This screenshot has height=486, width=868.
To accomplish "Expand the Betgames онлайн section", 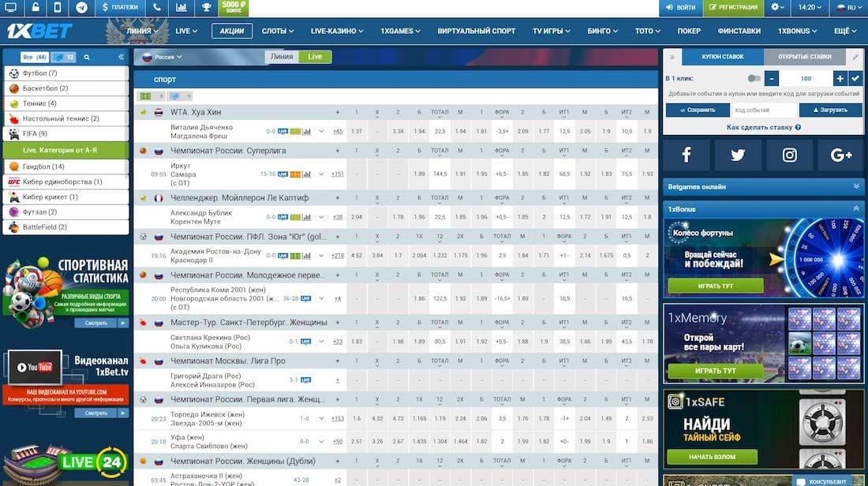I will pyautogui.click(x=763, y=186).
